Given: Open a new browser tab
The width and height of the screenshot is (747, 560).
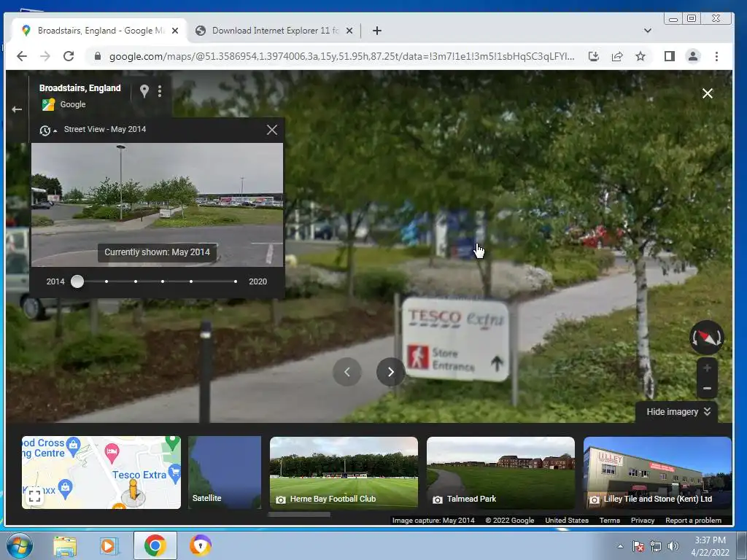Looking at the screenshot, I should tap(377, 31).
